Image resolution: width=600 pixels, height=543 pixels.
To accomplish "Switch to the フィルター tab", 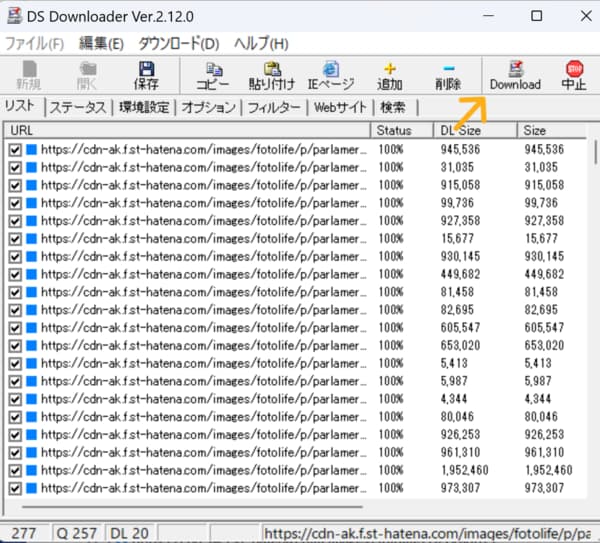I will (273, 107).
